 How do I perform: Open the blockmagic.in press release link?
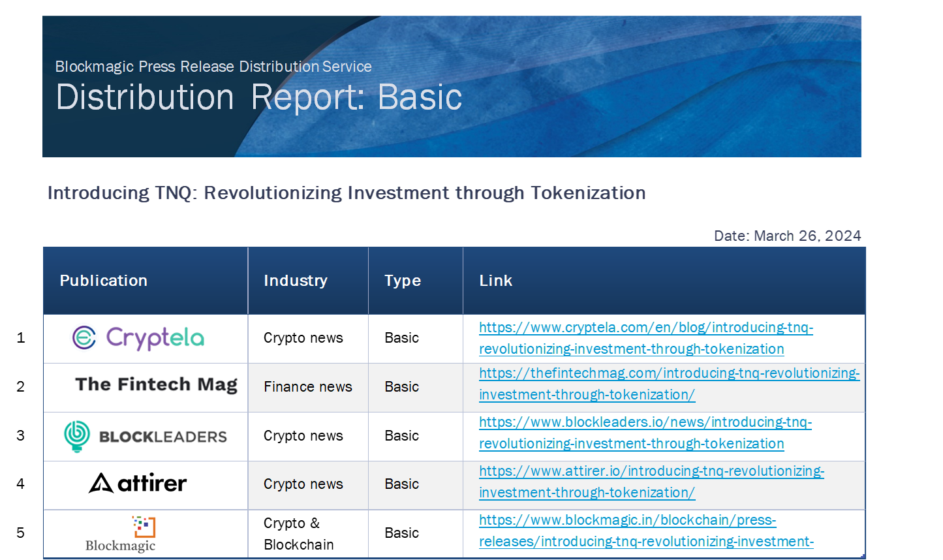(646, 531)
